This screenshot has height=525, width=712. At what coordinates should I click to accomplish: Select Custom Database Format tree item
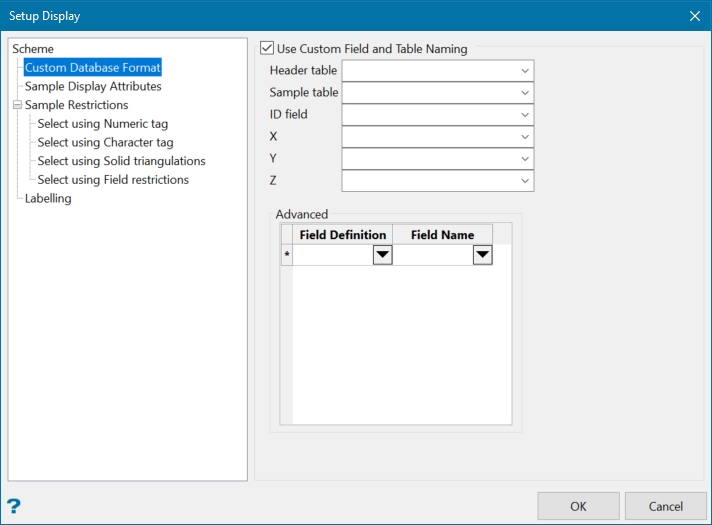click(x=93, y=68)
